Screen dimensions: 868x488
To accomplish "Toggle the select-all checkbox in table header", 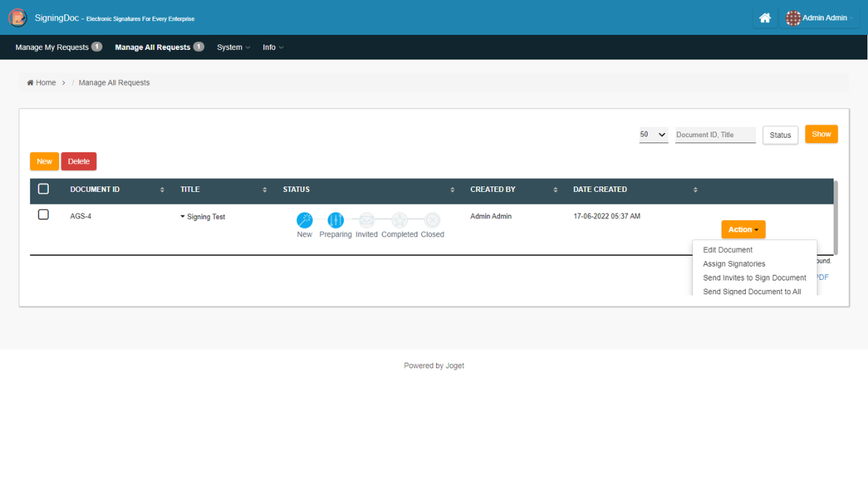I will [x=43, y=189].
